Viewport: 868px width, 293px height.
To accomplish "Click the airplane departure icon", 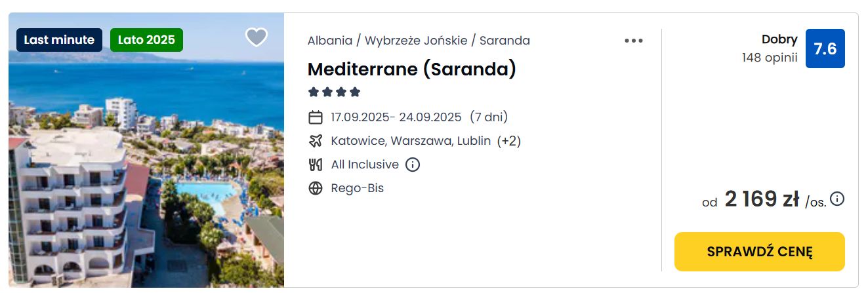I will point(316,141).
